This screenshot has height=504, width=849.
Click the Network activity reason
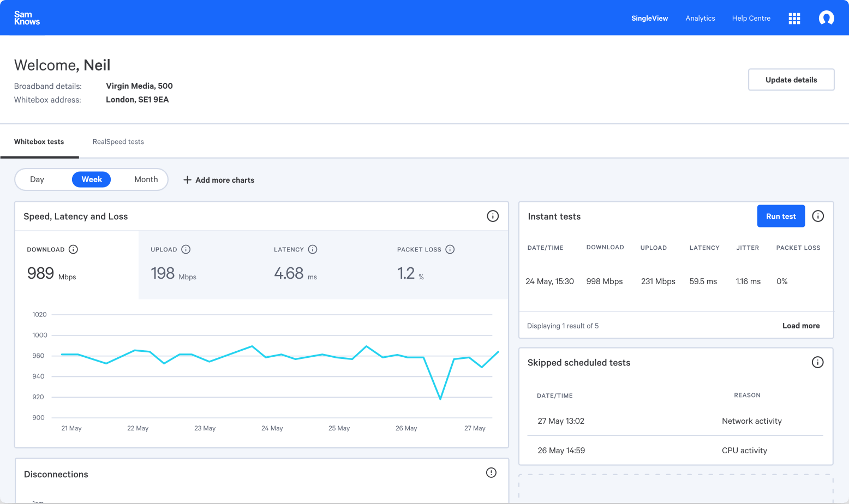[752, 421]
